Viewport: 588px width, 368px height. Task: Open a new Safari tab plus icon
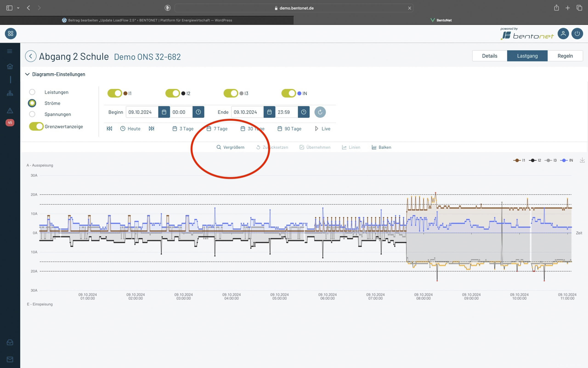(x=568, y=8)
